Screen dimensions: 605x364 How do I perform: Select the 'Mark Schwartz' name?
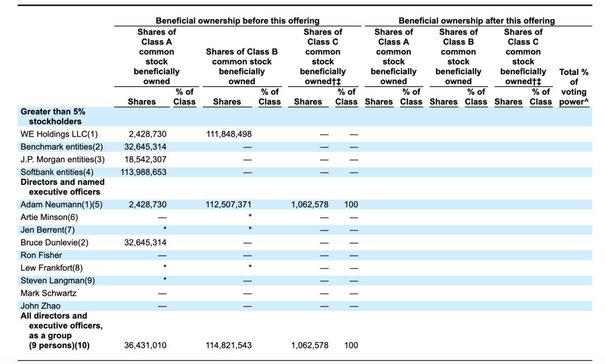point(48,293)
